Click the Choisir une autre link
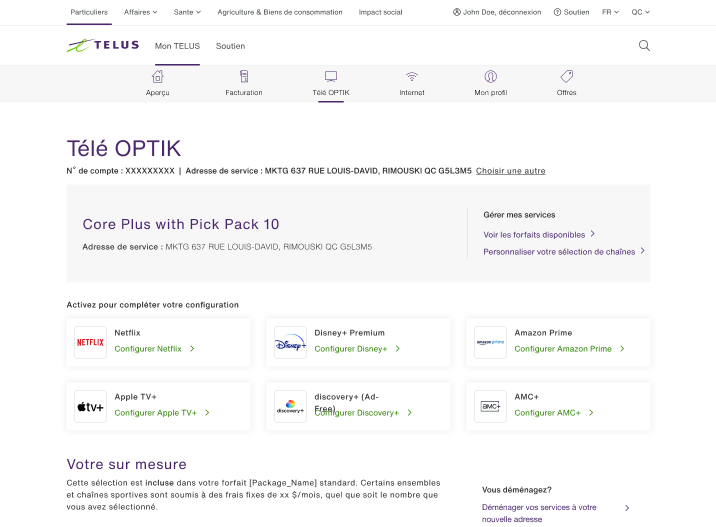 point(511,171)
